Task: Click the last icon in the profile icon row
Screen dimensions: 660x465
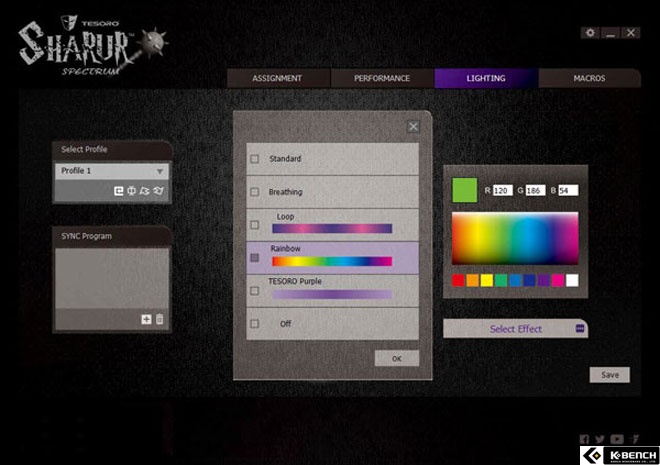Action: pyautogui.click(x=158, y=191)
